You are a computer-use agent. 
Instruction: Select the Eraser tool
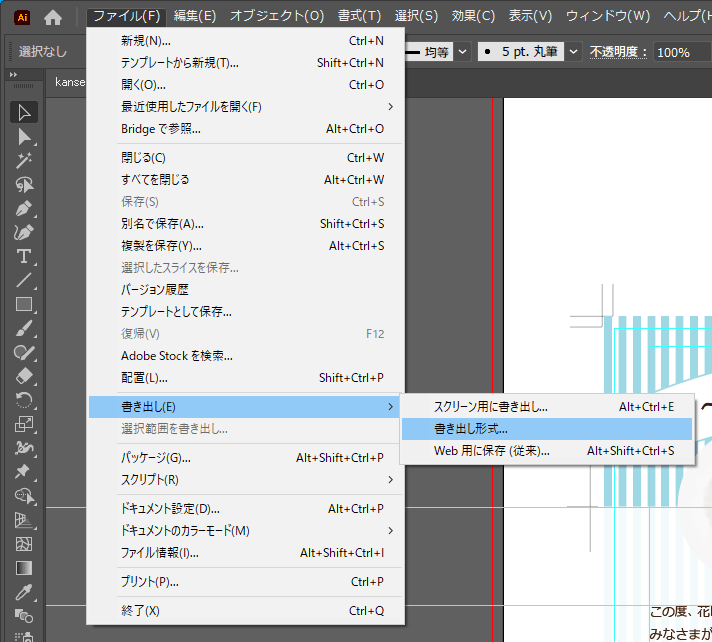pyautogui.click(x=25, y=376)
